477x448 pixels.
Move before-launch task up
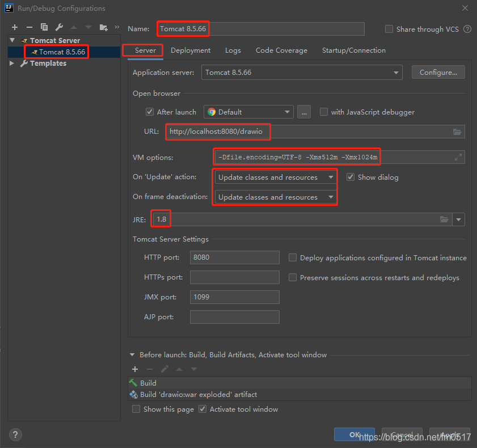(179, 369)
